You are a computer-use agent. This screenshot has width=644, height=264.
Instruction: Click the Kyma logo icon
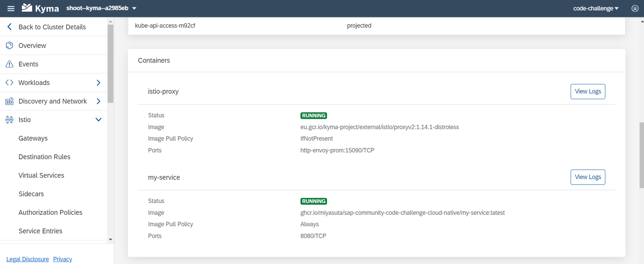27,8
